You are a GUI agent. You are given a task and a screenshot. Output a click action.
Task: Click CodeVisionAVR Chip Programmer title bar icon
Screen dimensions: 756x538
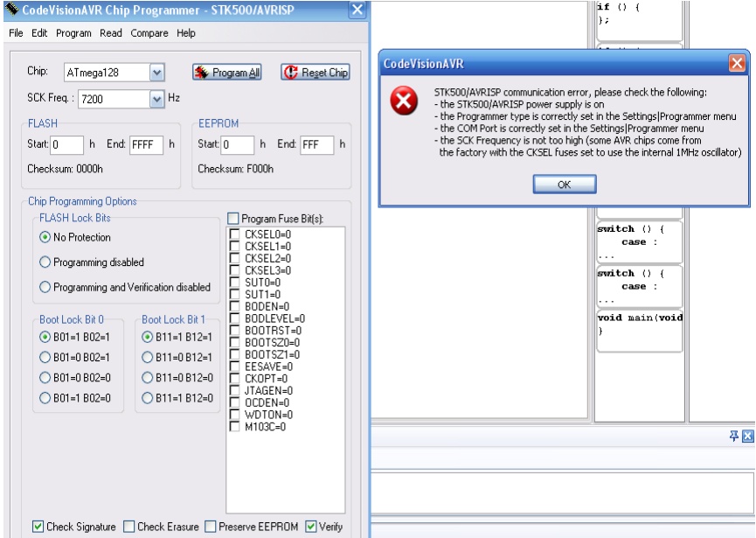(10, 10)
